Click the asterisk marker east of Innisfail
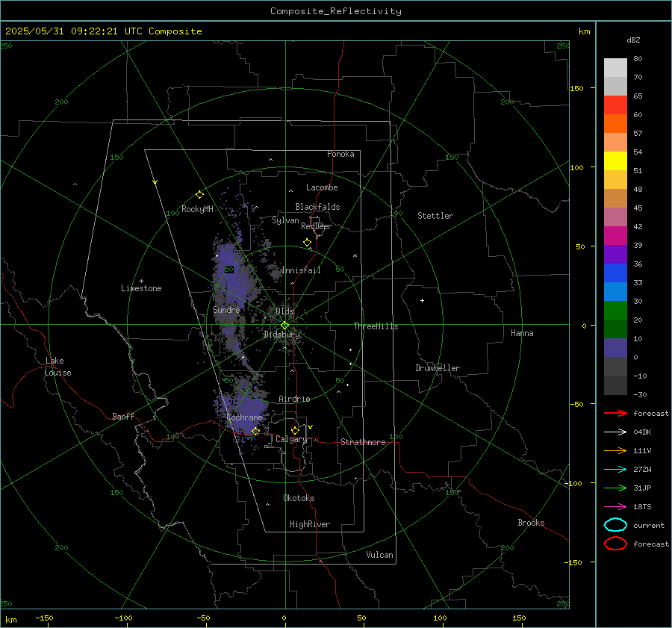 (x=355, y=256)
